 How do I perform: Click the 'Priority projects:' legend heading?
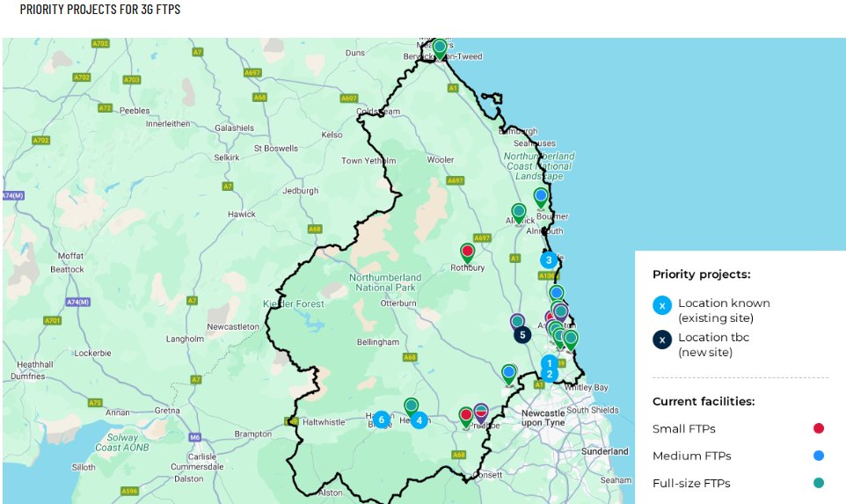702,274
